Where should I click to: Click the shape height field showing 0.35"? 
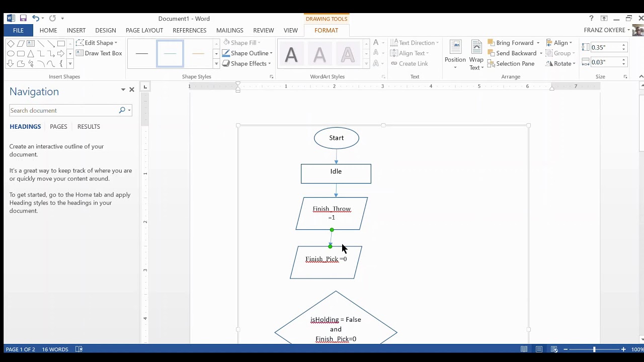(x=605, y=47)
